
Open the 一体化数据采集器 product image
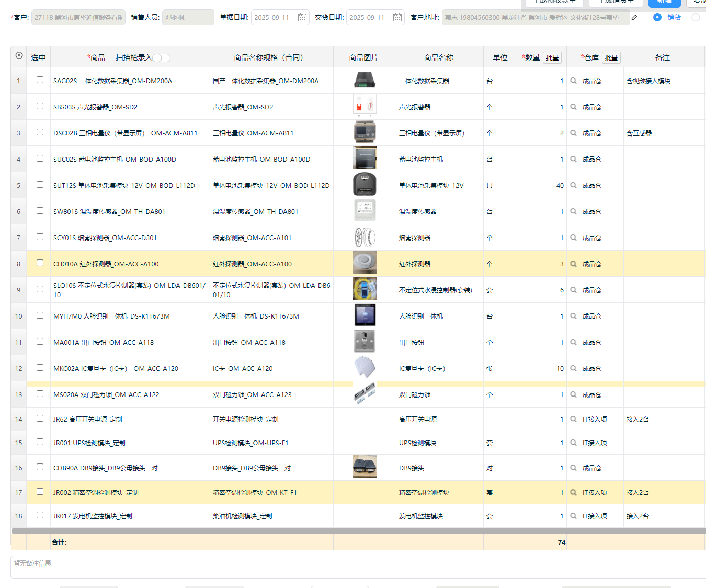pos(365,80)
